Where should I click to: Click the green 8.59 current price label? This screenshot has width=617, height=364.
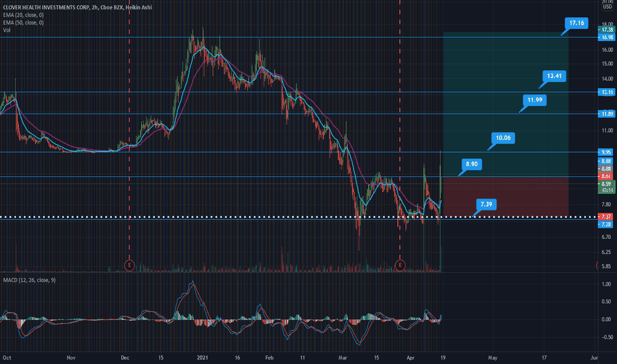point(606,184)
